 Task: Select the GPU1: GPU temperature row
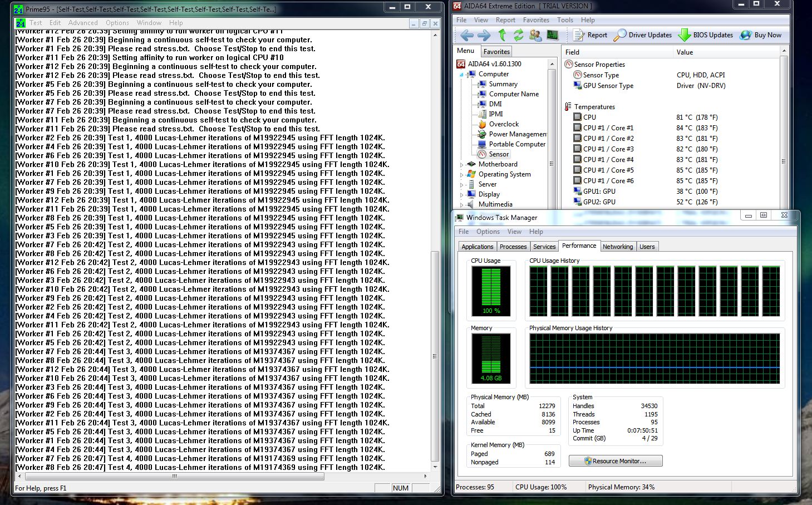594,192
